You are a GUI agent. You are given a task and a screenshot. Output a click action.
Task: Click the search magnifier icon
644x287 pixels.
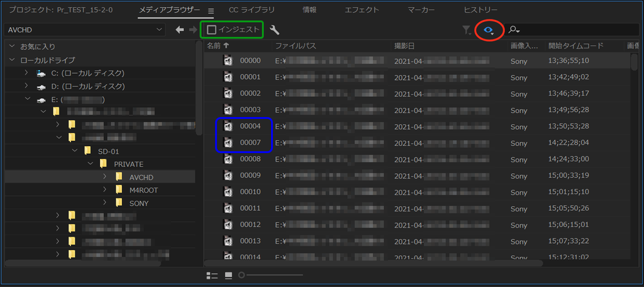click(x=514, y=30)
